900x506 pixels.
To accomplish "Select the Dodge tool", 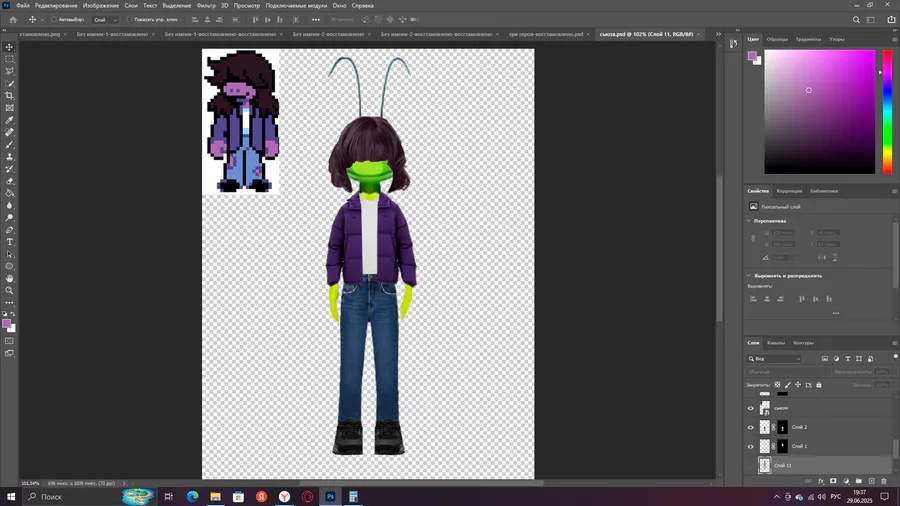I will click(x=9, y=217).
